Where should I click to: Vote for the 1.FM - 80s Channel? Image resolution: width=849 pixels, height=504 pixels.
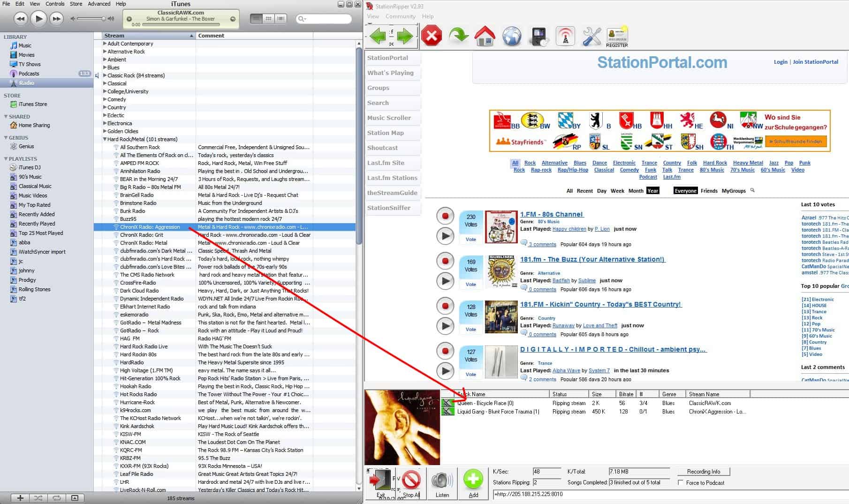pos(470,240)
